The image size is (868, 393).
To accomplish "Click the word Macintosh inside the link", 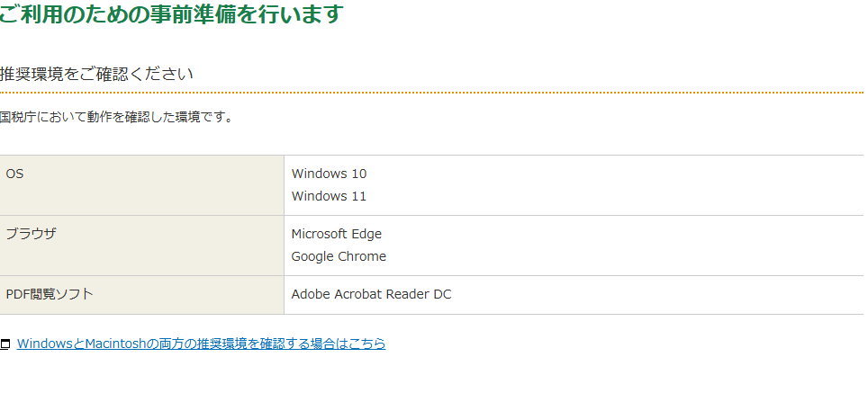I will click(x=117, y=344).
